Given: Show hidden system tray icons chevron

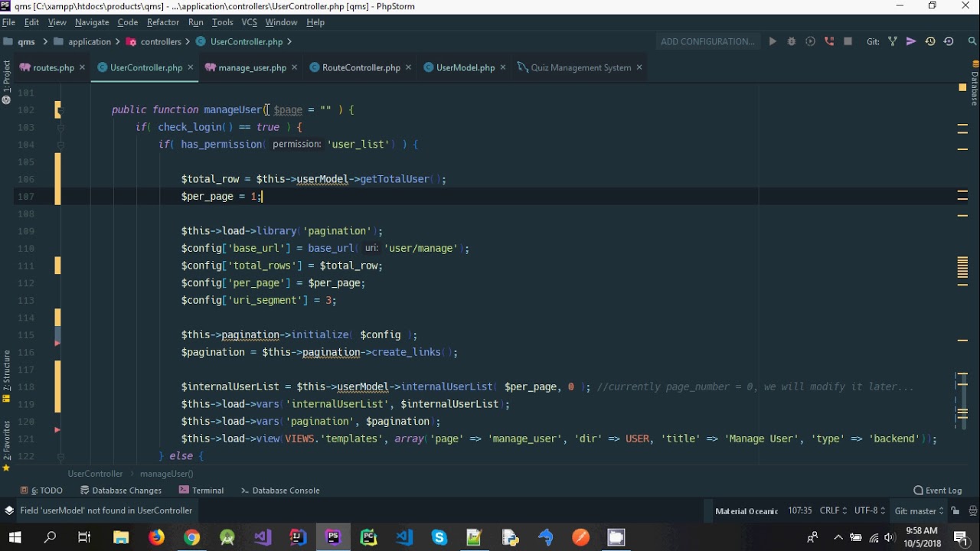Looking at the screenshot, I should click(x=838, y=537).
